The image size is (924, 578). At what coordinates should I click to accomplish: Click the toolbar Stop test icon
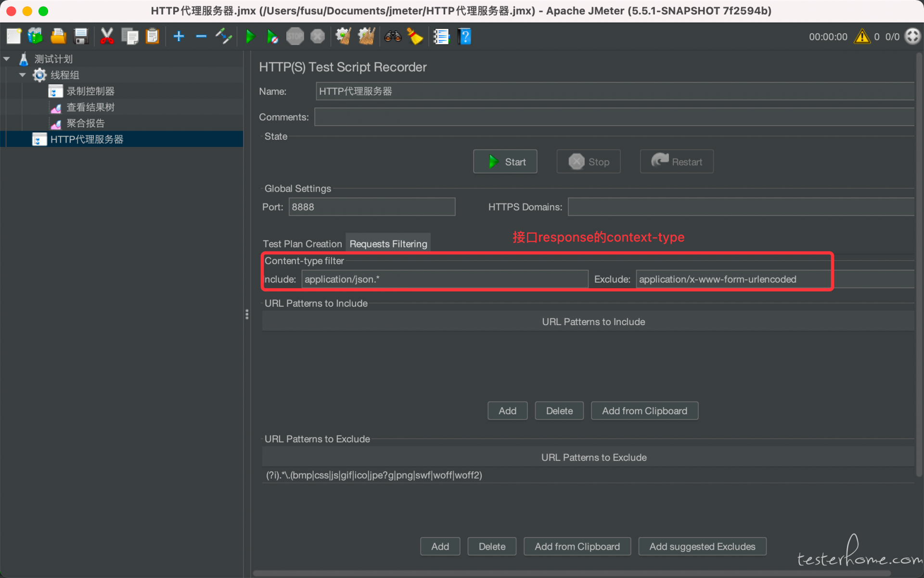(x=295, y=37)
